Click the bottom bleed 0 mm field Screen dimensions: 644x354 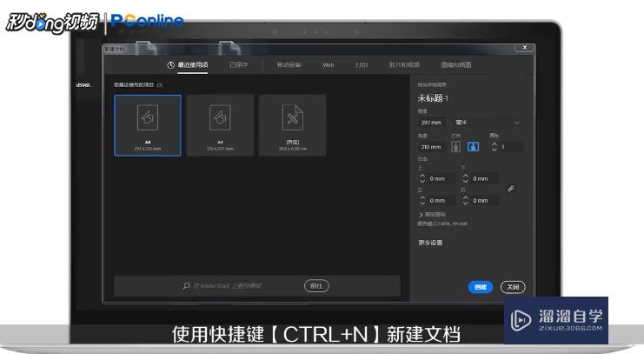[x=485, y=179]
